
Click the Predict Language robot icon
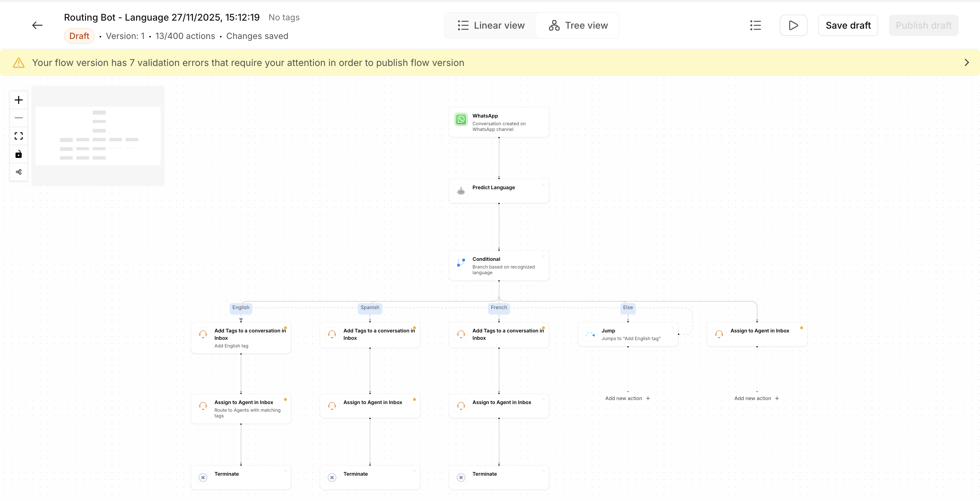coord(461,191)
